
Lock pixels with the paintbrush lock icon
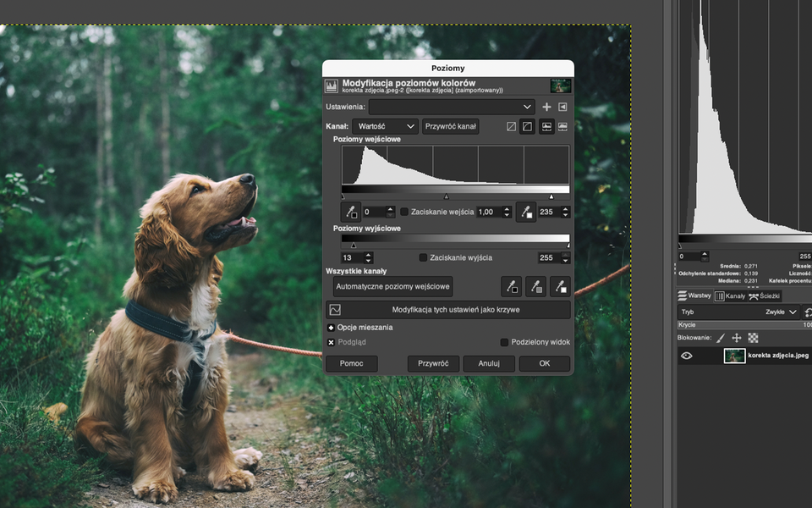721,338
